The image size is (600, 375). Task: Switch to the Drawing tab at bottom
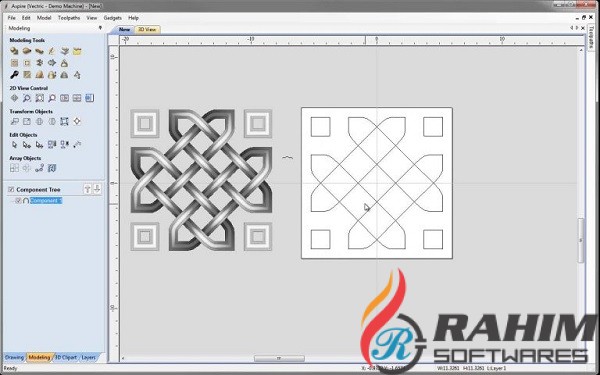pyautogui.click(x=14, y=357)
